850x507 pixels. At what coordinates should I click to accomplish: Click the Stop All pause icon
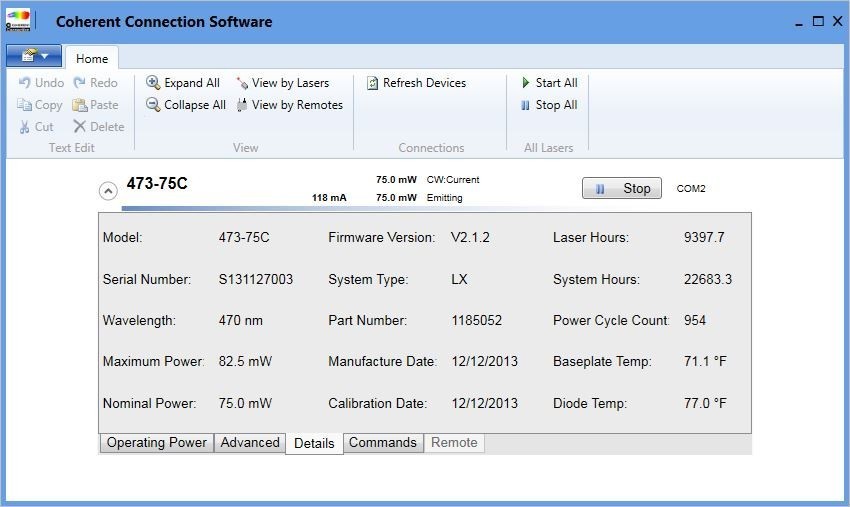(x=525, y=105)
